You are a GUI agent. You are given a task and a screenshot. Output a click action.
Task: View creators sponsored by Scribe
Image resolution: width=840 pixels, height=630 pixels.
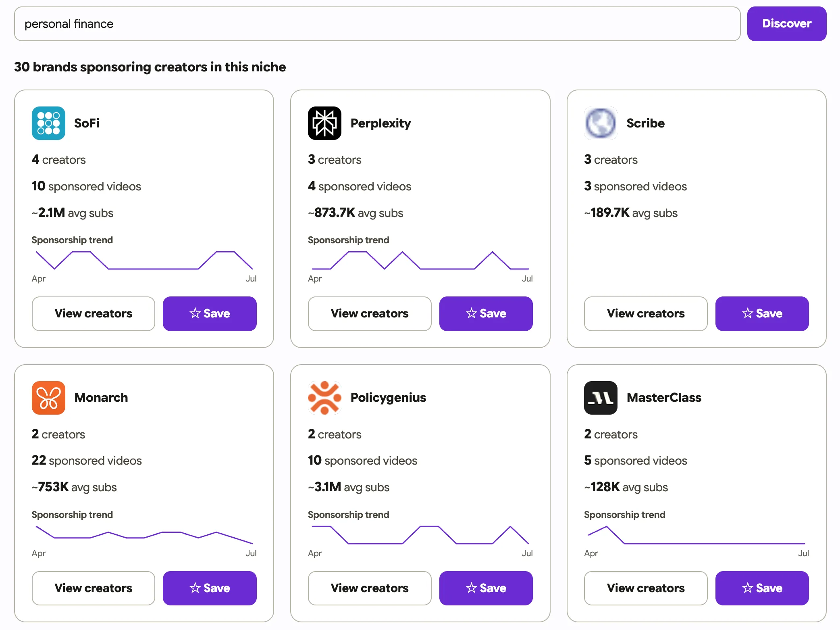click(x=646, y=314)
